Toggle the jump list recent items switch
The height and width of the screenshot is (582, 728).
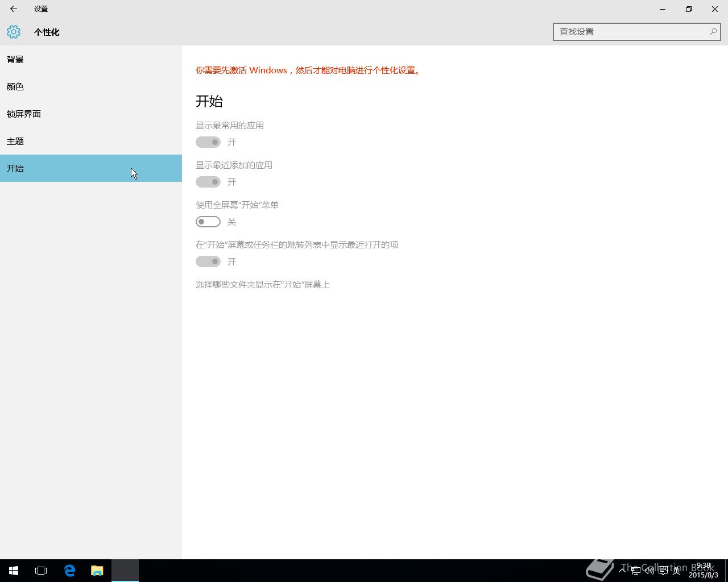point(208,261)
